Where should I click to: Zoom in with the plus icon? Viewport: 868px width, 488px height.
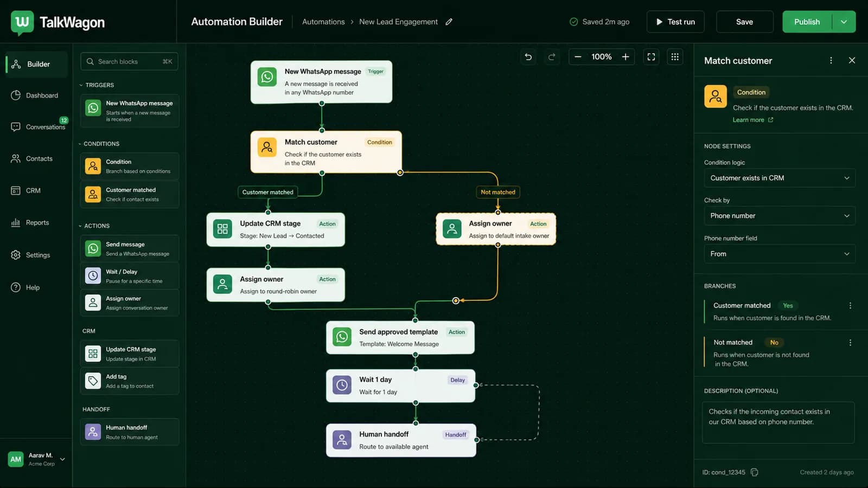point(626,57)
